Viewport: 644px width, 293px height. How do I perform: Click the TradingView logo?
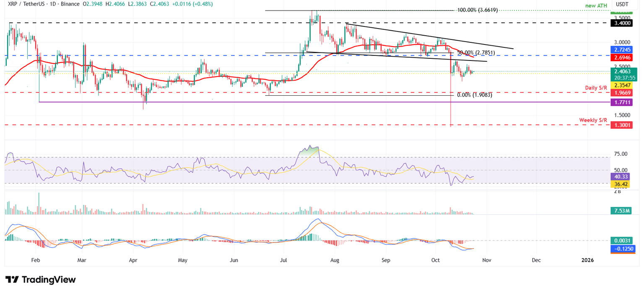[41, 280]
